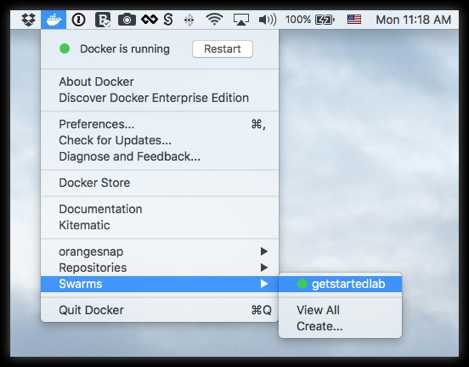This screenshot has width=469, height=367.
Task: Open the S-shaped Skype menu bar icon
Action: coord(168,20)
